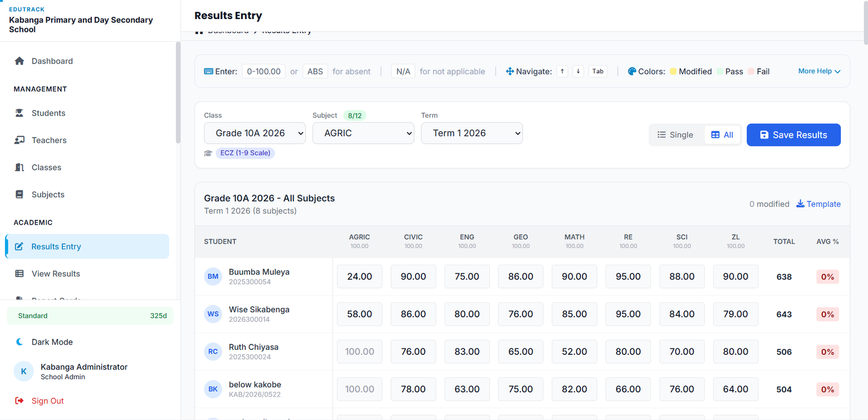Click the up arrow navigation key
Image resolution: width=868 pixels, height=420 pixels.
pos(562,71)
